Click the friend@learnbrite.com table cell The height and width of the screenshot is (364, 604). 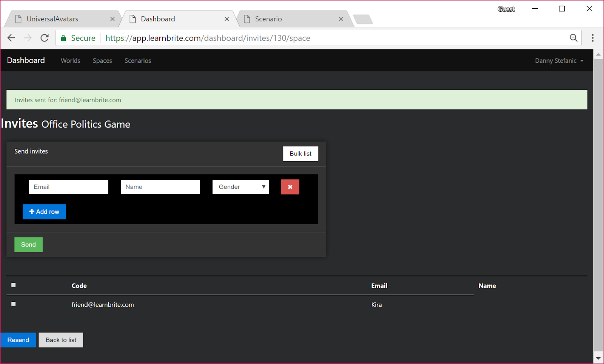click(103, 305)
